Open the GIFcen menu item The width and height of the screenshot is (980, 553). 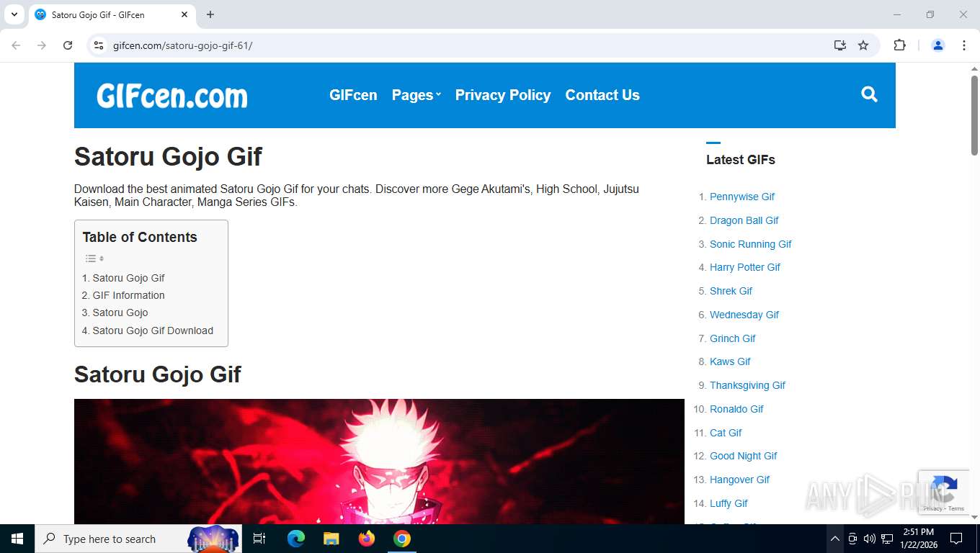(x=353, y=95)
